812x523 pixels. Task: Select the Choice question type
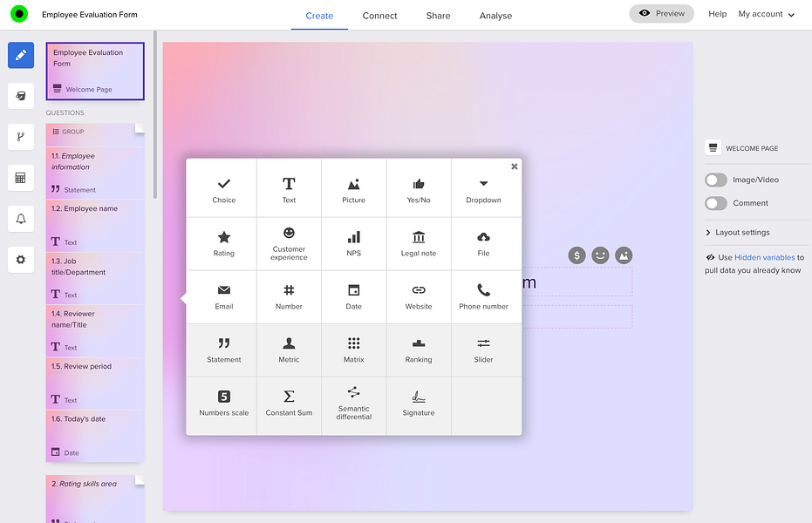pyautogui.click(x=223, y=188)
